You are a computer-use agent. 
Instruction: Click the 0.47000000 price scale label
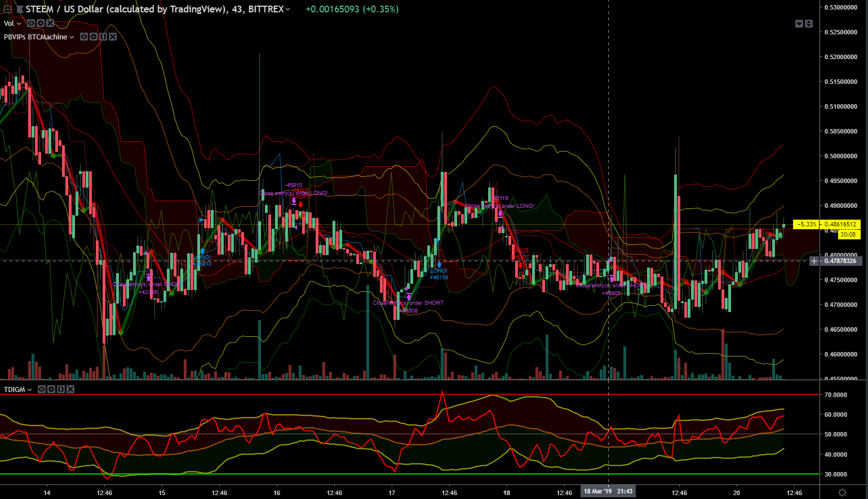coord(841,305)
